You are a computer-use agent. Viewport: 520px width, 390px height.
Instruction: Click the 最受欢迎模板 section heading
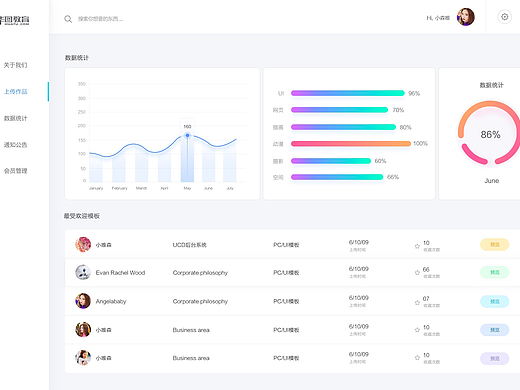click(82, 216)
